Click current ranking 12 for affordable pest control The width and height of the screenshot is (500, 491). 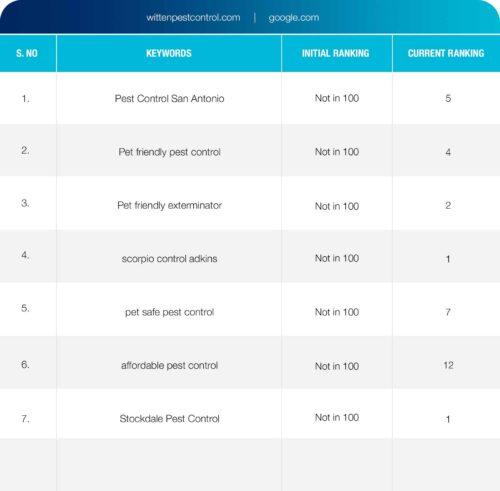448,365
